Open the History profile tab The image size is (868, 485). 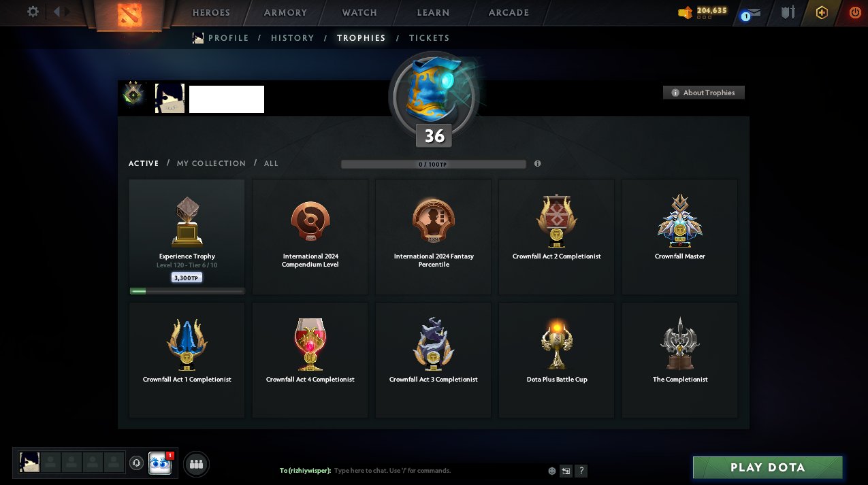pos(293,38)
